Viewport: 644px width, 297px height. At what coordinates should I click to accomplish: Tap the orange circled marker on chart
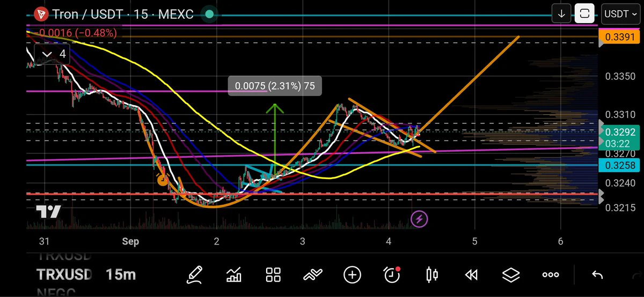tap(163, 180)
